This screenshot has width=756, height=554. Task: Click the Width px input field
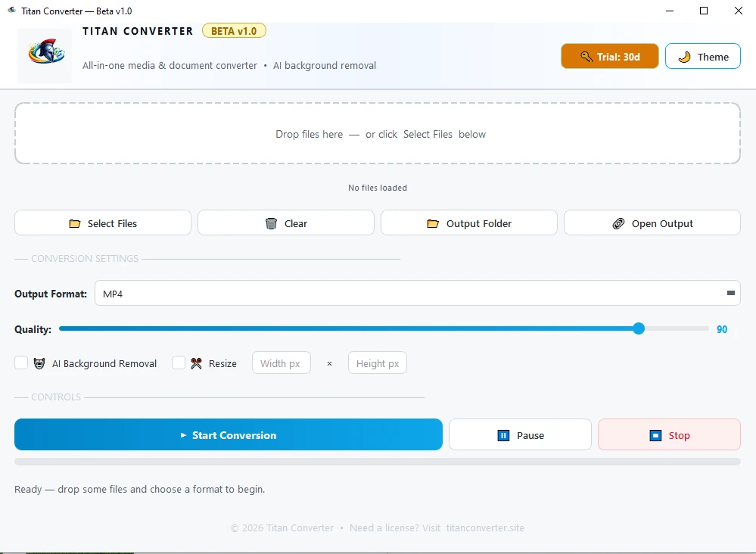(x=281, y=363)
